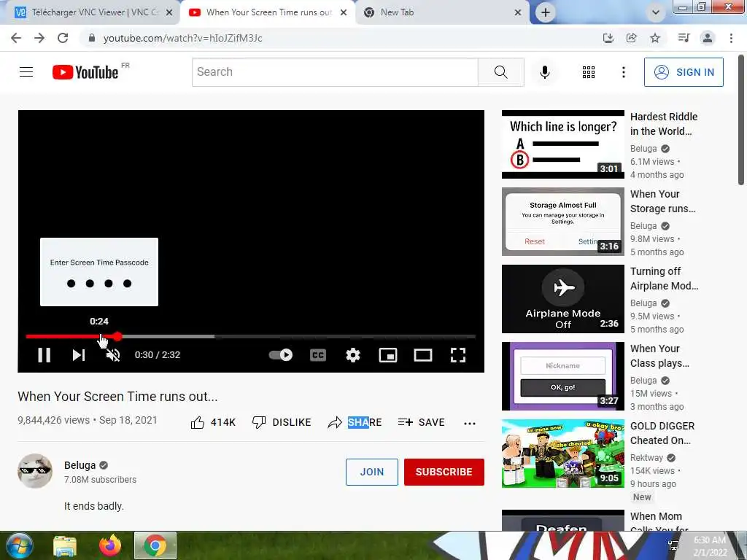This screenshot has width=747, height=560.
Task: Open the tab search dropdown arrow
Action: tap(656, 13)
